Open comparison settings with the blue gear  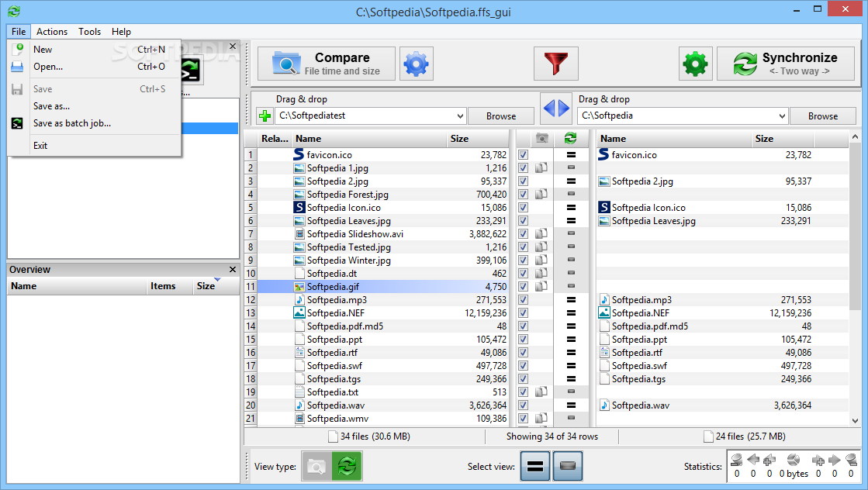417,64
